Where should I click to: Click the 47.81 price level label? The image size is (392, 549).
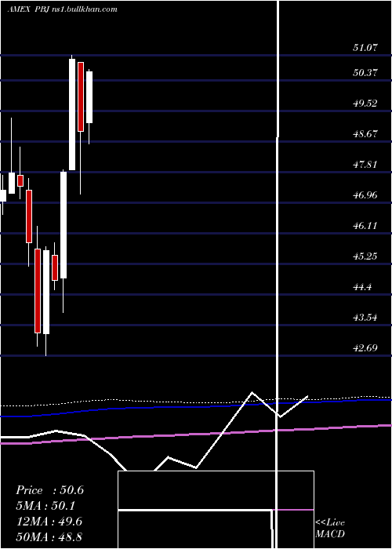point(365,164)
